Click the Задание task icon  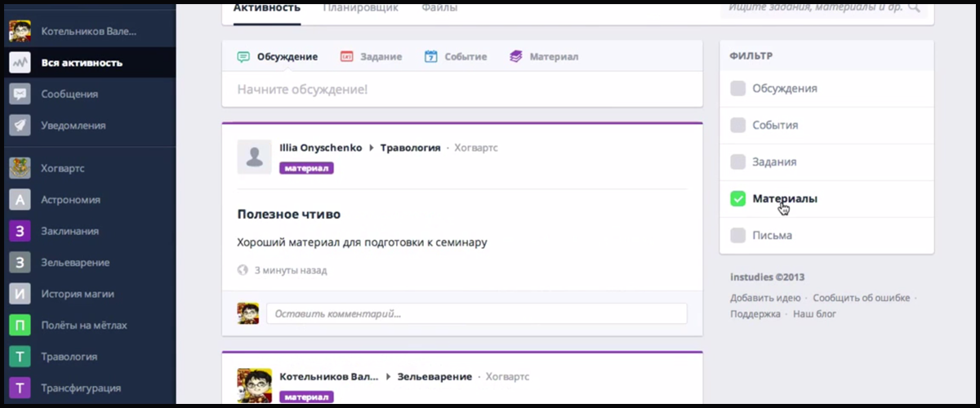click(x=347, y=57)
